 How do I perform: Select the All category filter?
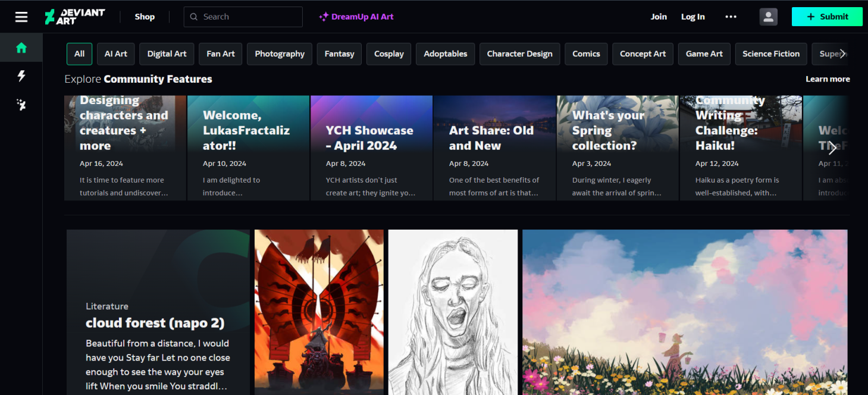tap(79, 54)
